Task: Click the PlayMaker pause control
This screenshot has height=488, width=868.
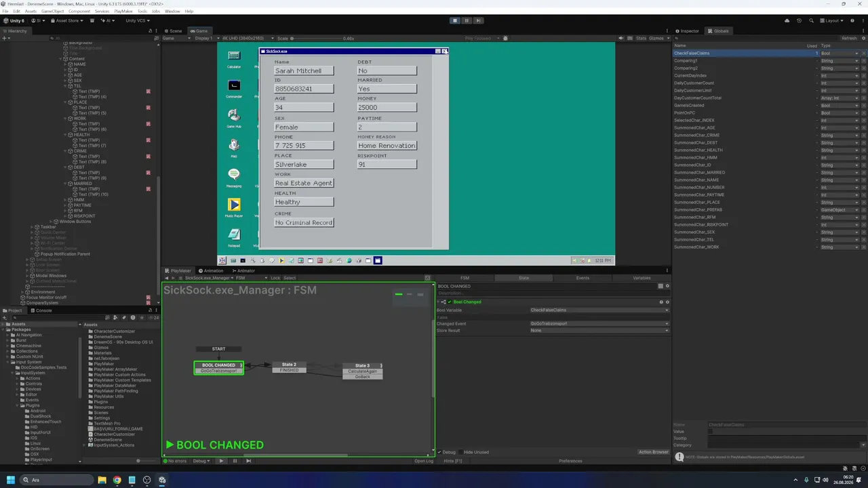Action: [x=235, y=461]
